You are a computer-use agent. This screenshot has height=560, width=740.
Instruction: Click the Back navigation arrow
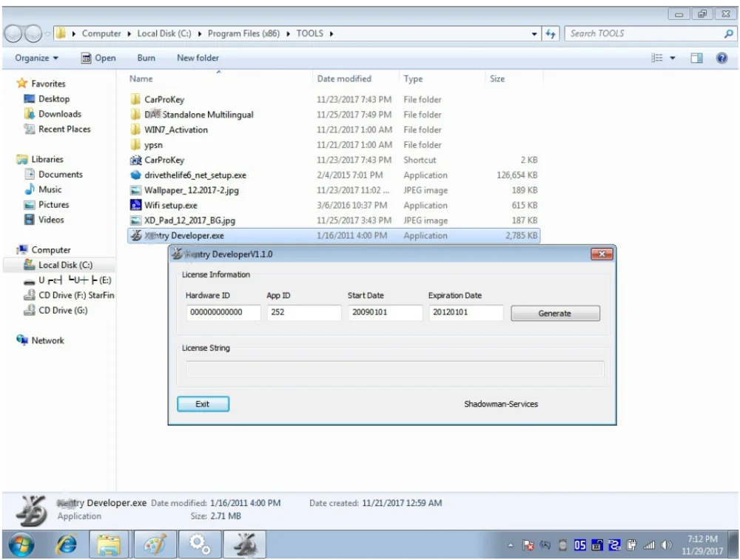[13, 33]
